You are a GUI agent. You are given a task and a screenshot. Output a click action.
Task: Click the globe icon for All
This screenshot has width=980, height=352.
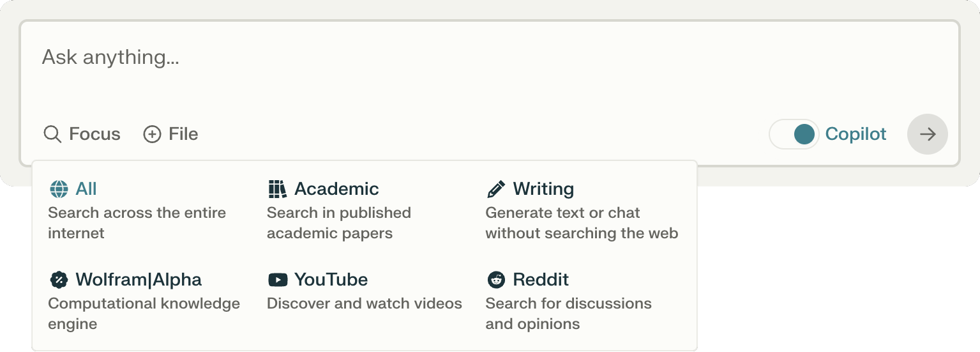59,189
